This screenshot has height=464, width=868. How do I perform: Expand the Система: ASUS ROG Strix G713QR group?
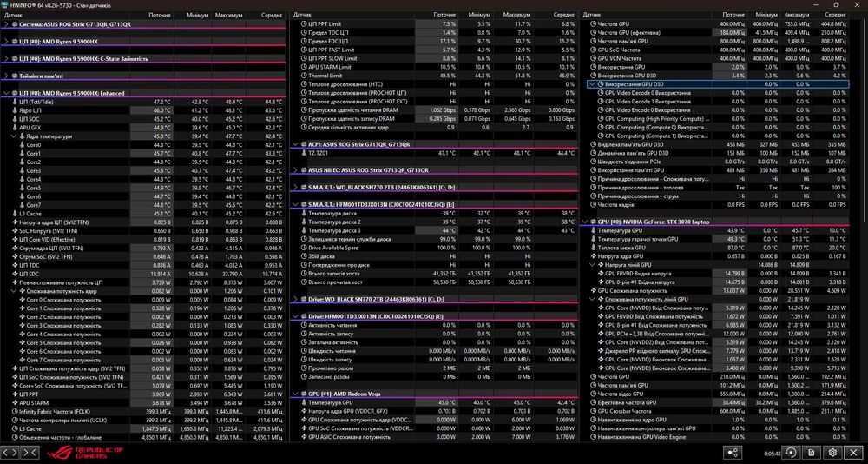click(x=6, y=24)
